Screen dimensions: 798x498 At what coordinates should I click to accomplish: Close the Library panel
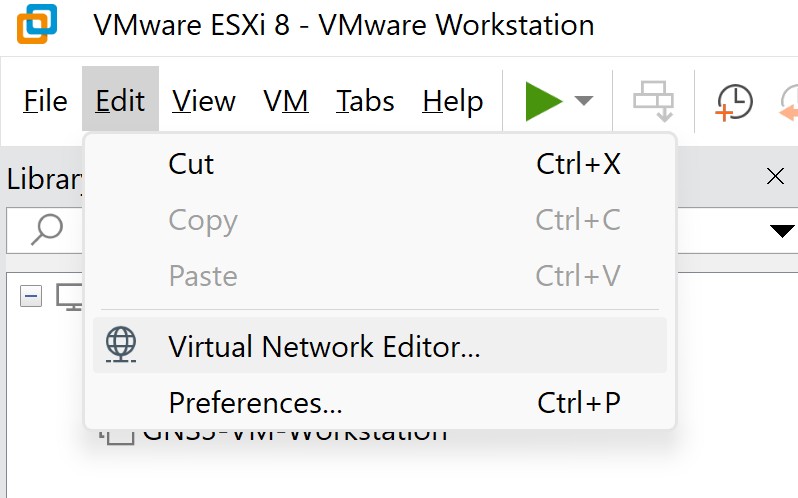[x=775, y=177]
